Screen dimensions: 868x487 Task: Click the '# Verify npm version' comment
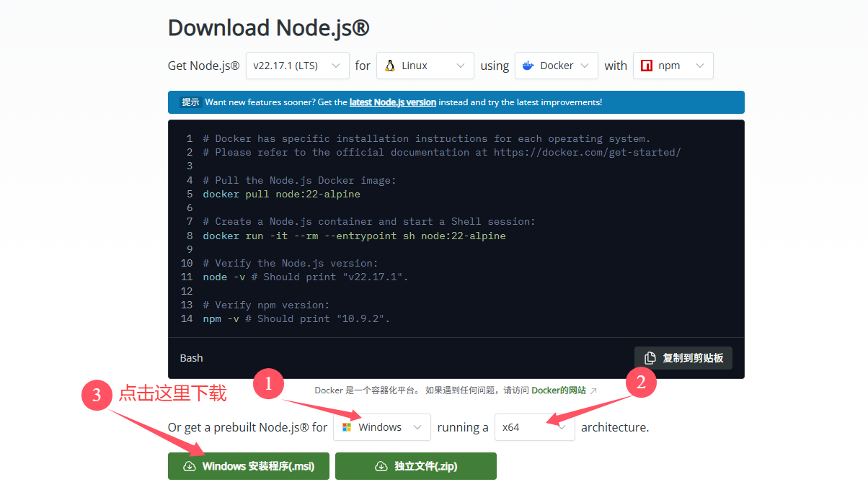tap(266, 305)
